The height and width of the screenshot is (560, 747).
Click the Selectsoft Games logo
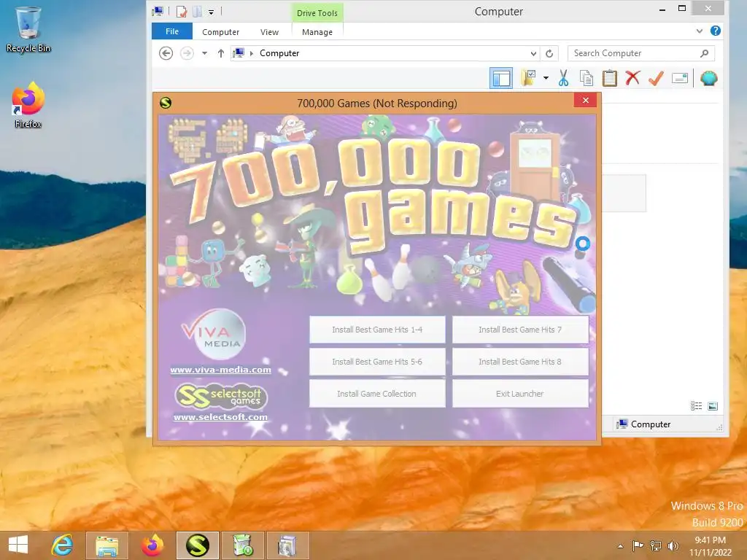pos(221,396)
